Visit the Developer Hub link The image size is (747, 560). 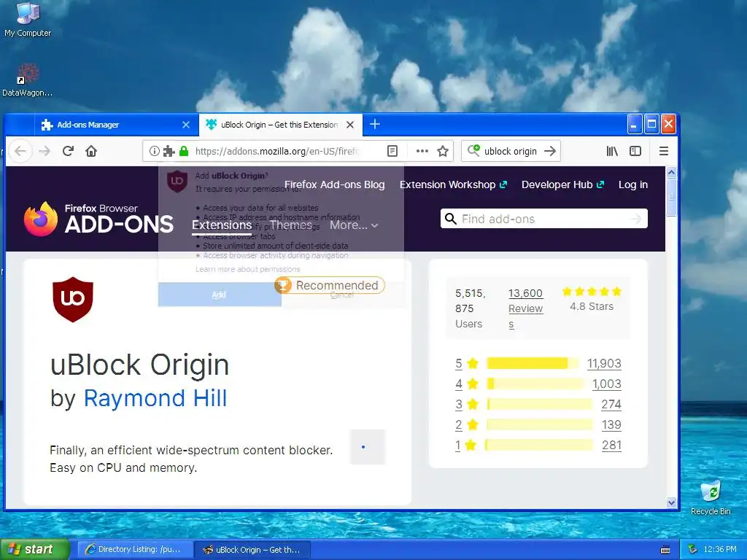click(562, 184)
